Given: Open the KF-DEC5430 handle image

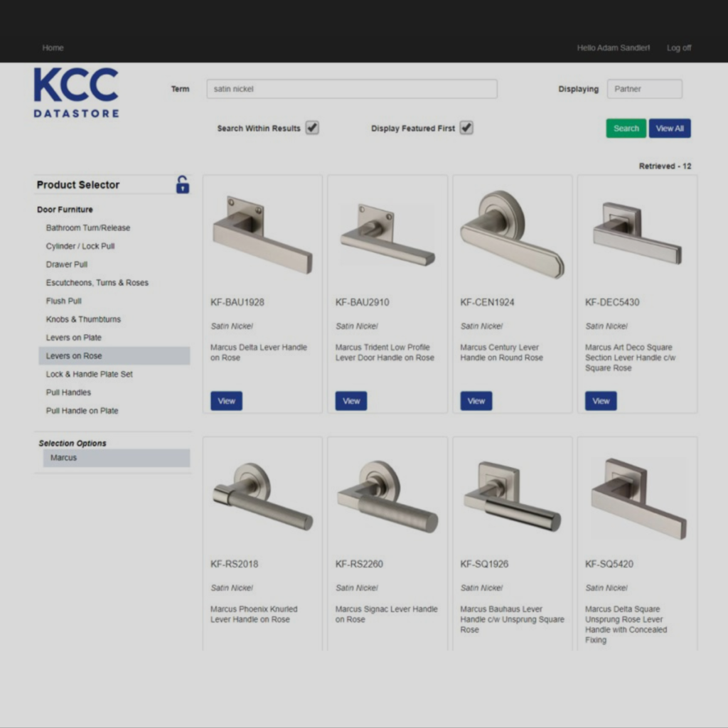Looking at the screenshot, I should click(637, 233).
